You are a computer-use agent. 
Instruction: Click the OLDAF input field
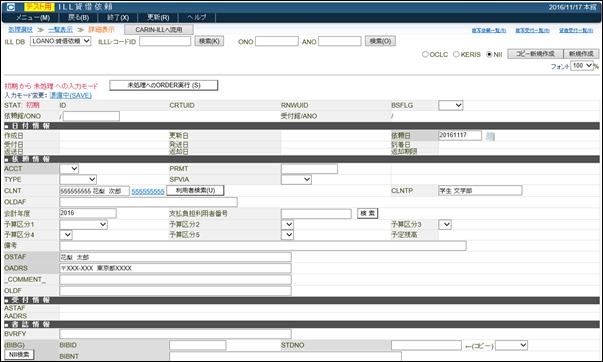click(x=148, y=202)
